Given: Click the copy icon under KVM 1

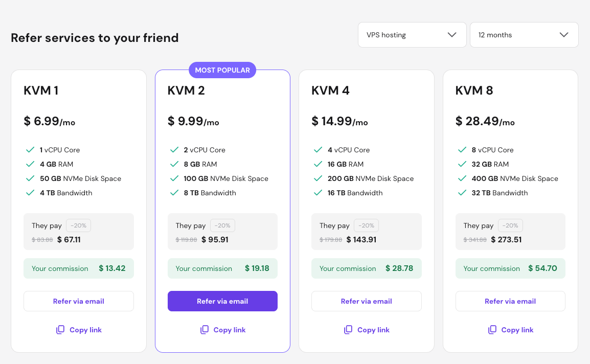Looking at the screenshot, I should (60, 330).
